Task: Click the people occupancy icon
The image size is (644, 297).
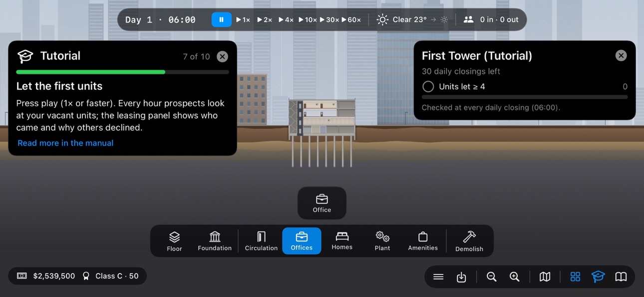Action: tap(468, 20)
